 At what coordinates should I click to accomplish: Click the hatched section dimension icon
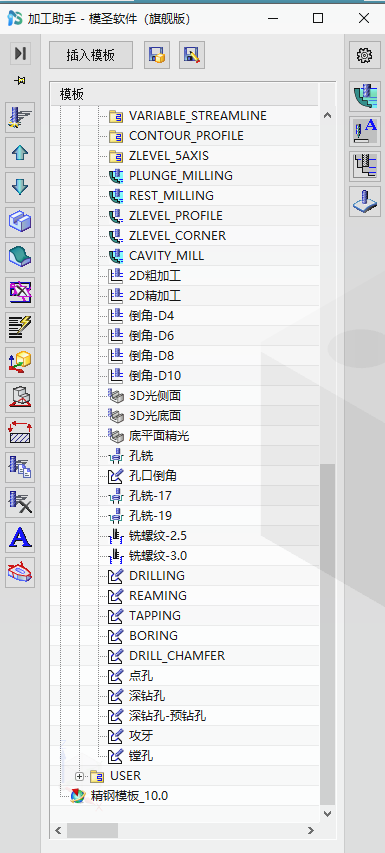[x=20, y=431]
